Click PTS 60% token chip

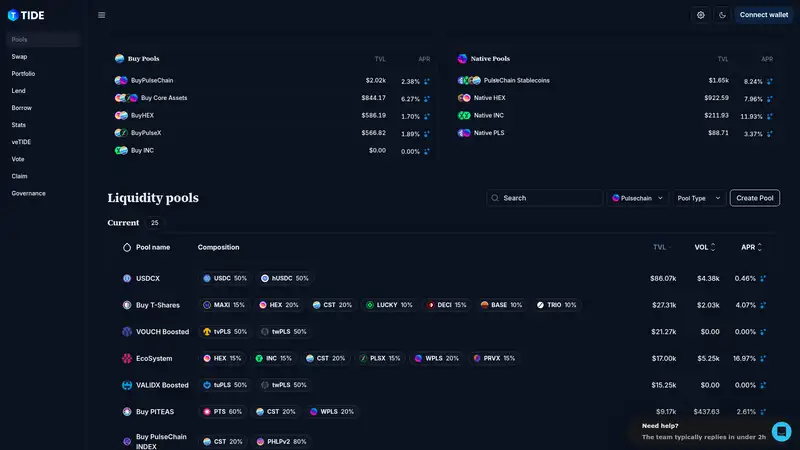click(x=222, y=412)
